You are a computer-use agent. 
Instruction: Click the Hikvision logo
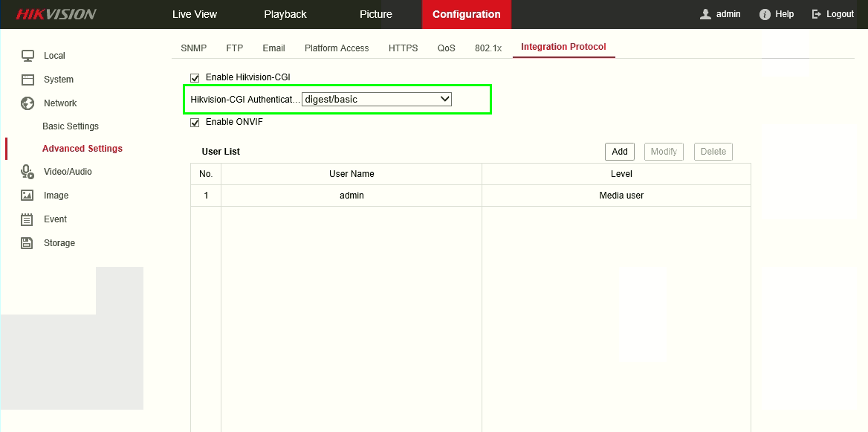point(56,14)
